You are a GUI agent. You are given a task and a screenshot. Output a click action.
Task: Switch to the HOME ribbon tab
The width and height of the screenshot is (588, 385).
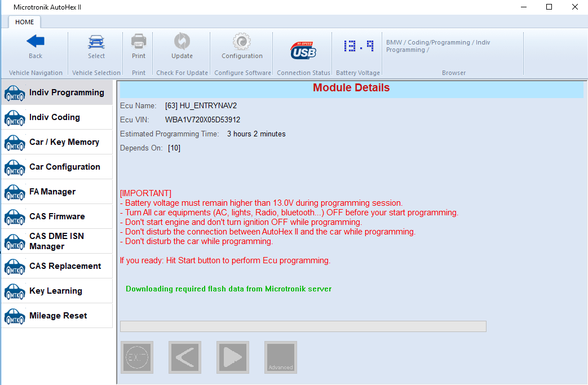point(24,22)
